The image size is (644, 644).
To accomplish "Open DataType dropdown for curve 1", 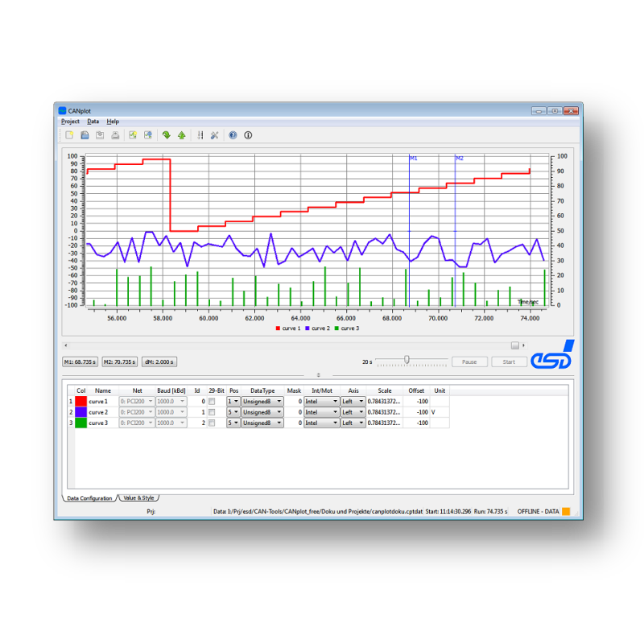I will [x=262, y=401].
